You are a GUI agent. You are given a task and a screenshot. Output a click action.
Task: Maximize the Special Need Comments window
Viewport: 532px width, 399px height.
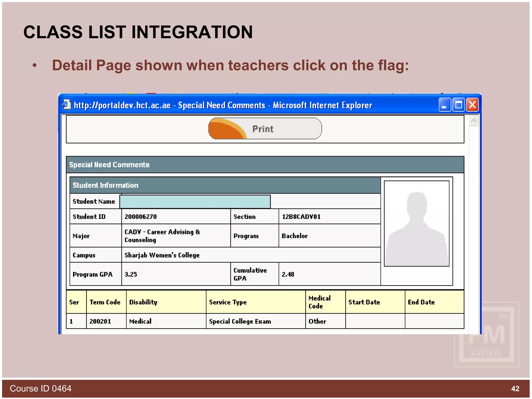point(458,105)
